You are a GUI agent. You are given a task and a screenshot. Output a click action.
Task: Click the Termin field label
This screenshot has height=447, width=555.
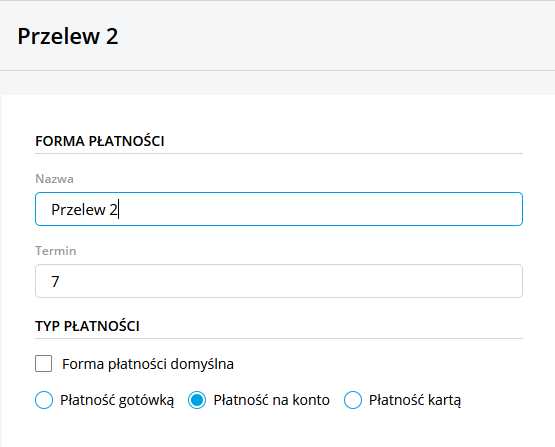pyautogui.click(x=56, y=251)
